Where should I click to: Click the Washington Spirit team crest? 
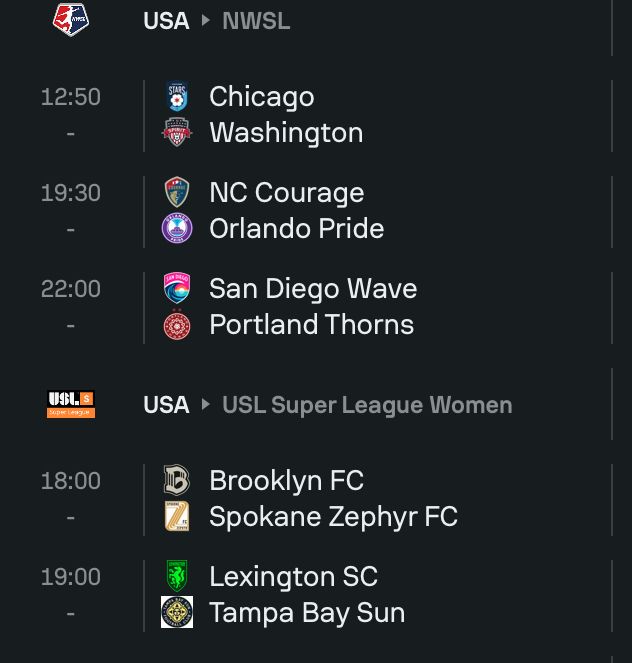tap(177, 132)
